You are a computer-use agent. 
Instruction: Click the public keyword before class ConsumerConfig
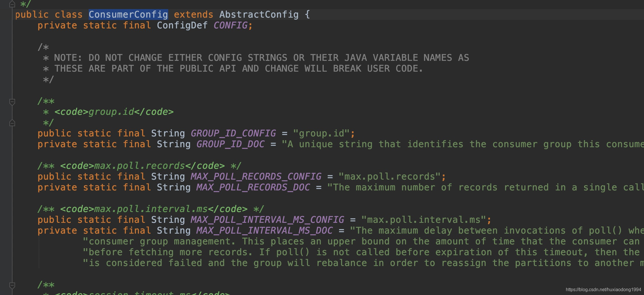32,14
